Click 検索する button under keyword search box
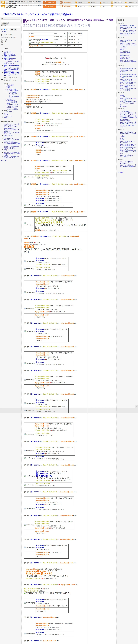The image size is (138, 644). [5, 23]
